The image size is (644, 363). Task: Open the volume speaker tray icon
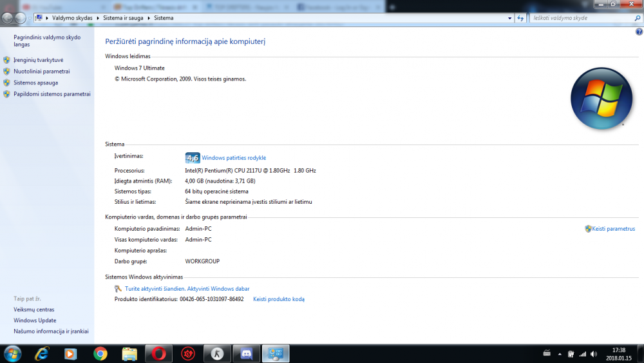(594, 354)
